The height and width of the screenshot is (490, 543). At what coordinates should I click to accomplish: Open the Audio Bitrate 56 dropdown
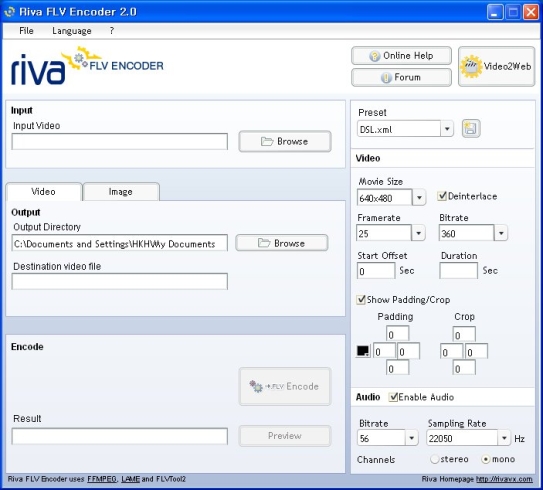[x=411, y=438]
